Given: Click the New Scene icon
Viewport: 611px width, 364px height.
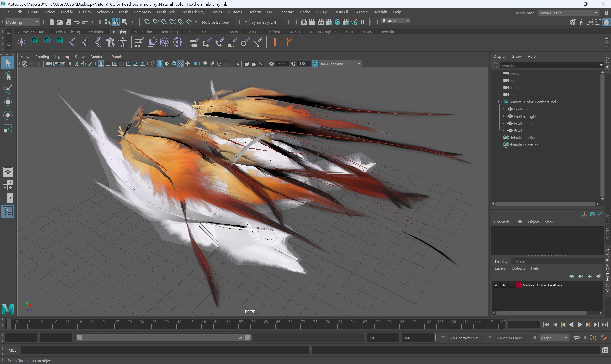Looking at the screenshot, I should [x=52, y=22].
